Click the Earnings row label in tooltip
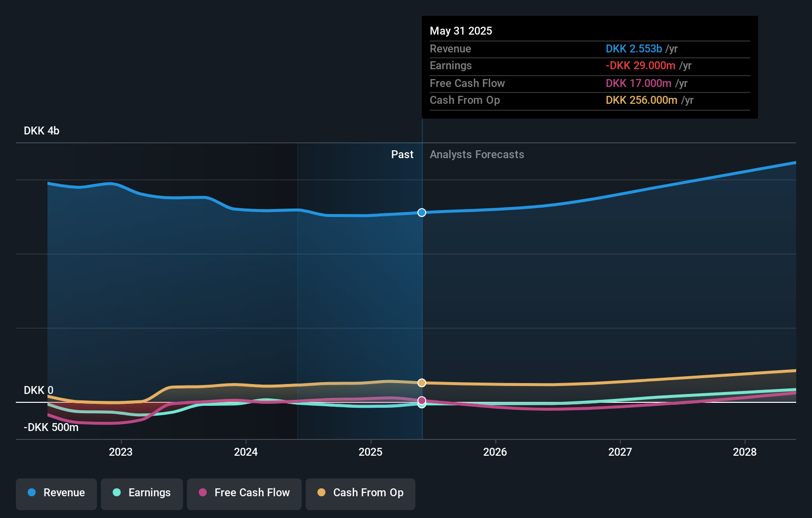Screen dimensions: 812x518 click(451, 66)
